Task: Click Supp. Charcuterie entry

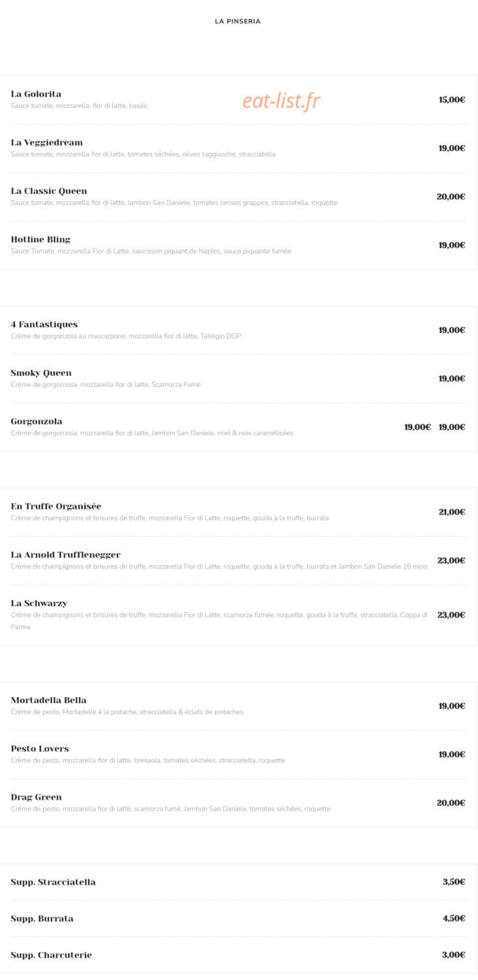Action: 51,955
